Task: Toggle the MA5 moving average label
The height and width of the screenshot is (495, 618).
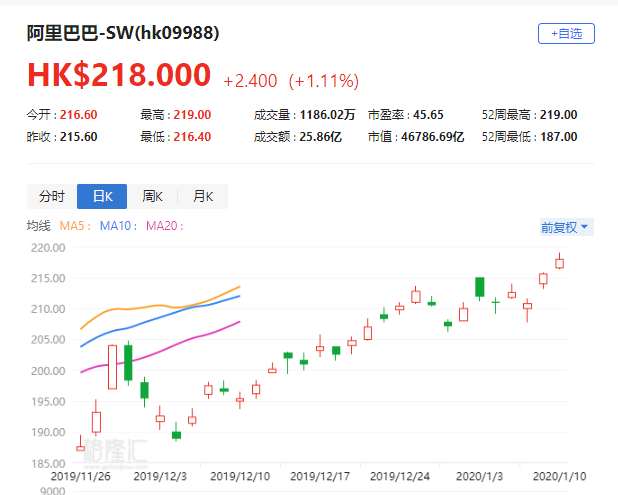Action: point(75,226)
